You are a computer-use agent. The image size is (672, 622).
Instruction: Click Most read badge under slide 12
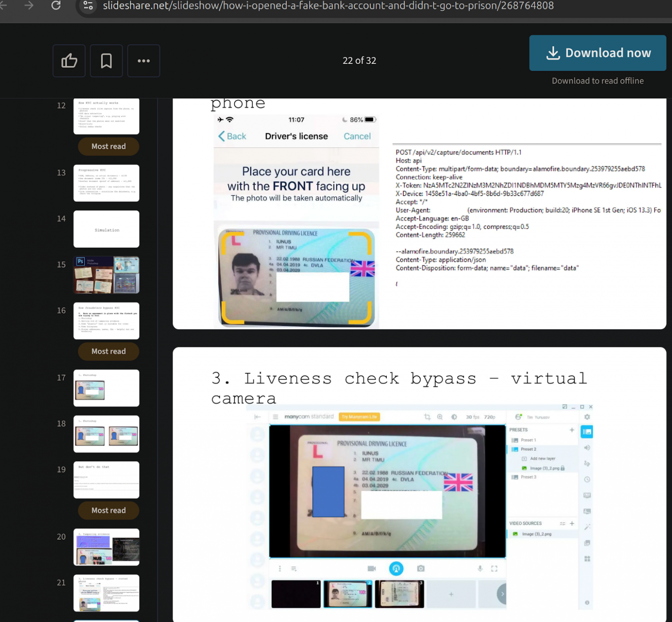(109, 147)
